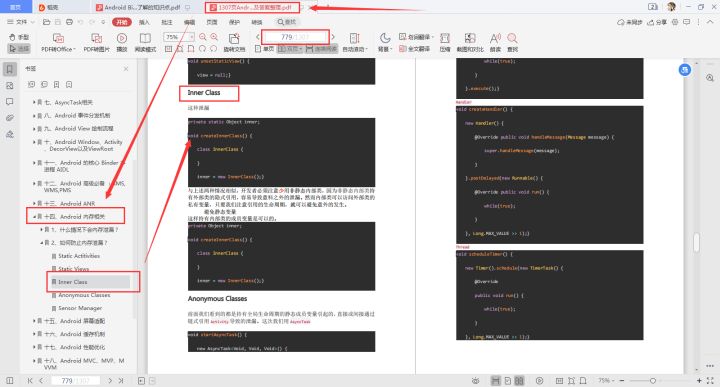Image resolution: width=720 pixels, height=387 pixels.
Task: Open the thumbnails panel icon in sidebar
Action: pyautogui.click(x=10, y=86)
